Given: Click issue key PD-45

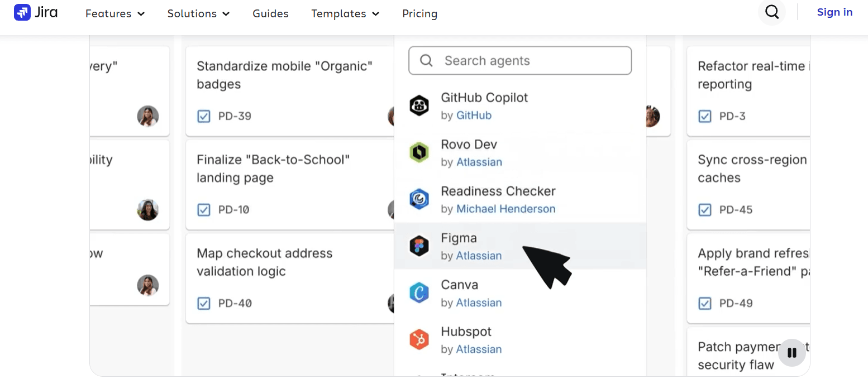Looking at the screenshot, I should (736, 210).
